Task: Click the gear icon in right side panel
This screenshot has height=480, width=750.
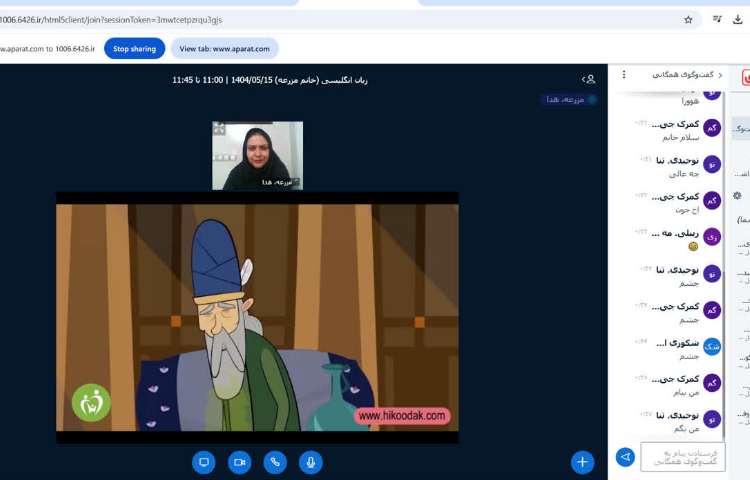Action: (738, 195)
